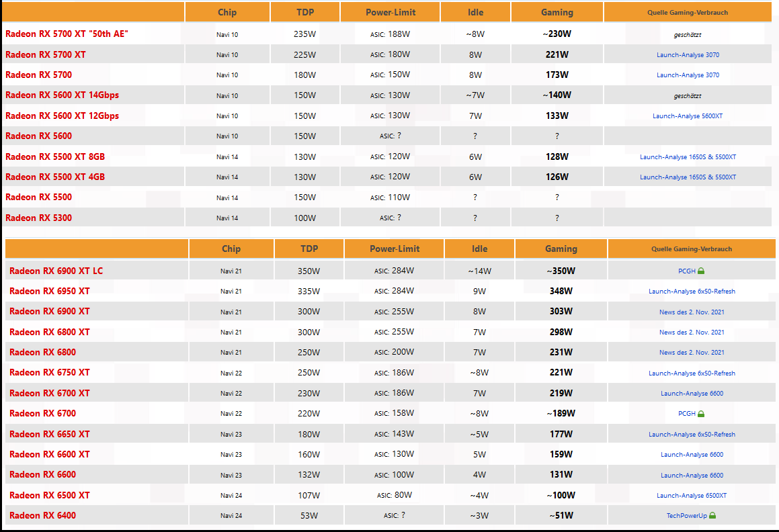
Task: Follow the Launch-Analyse 6500XT link
Action: point(692,496)
